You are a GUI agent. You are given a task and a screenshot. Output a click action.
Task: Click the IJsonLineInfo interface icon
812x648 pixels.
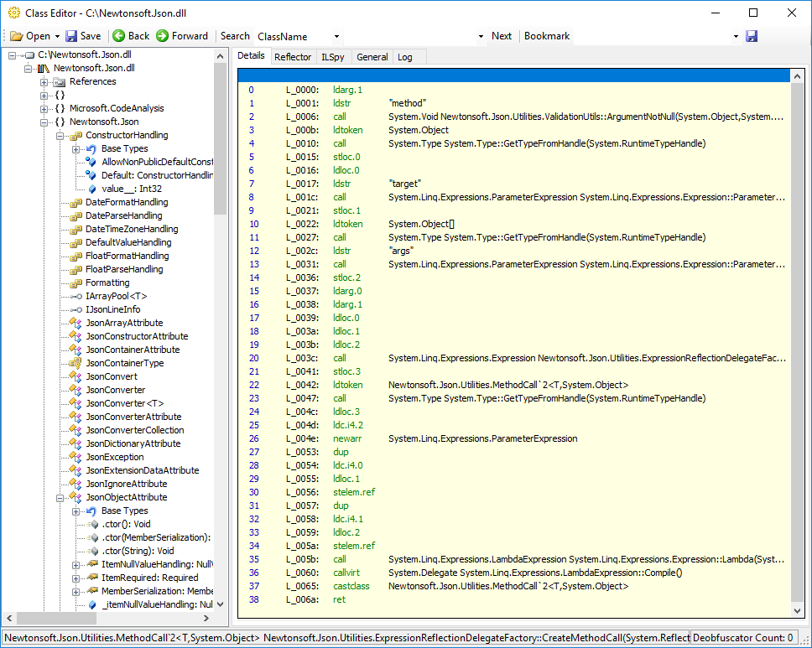pyautogui.click(x=75, y=310)
